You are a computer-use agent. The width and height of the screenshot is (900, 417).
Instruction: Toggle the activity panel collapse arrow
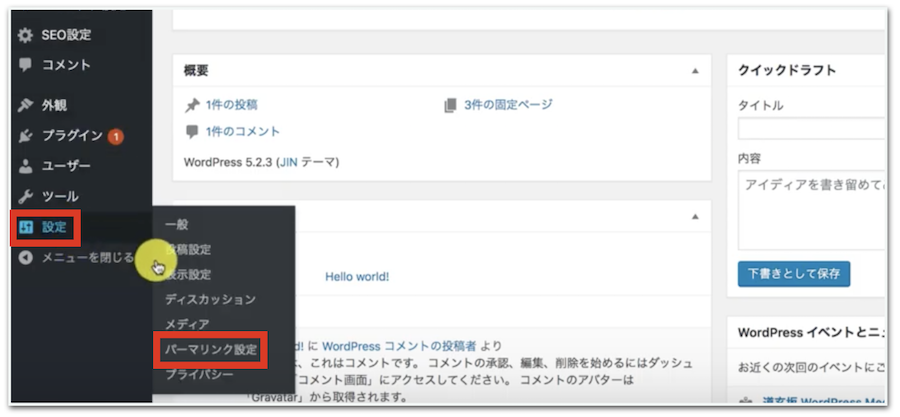pos(695,217)
